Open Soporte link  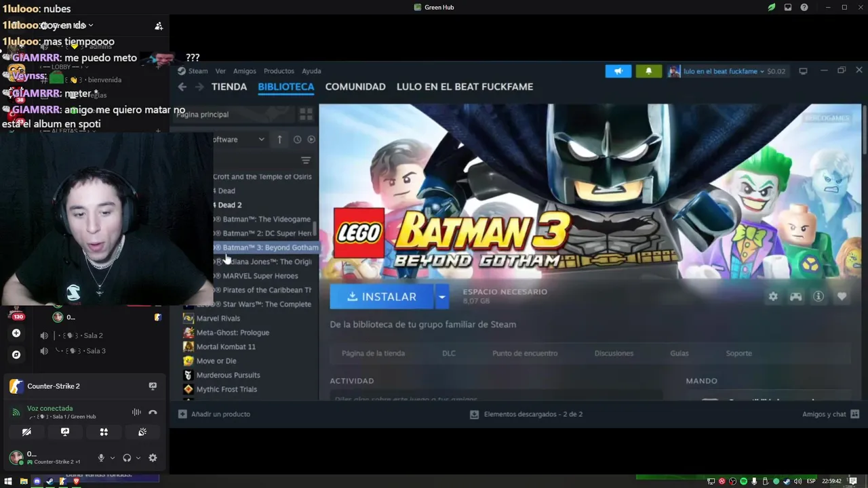738,353
